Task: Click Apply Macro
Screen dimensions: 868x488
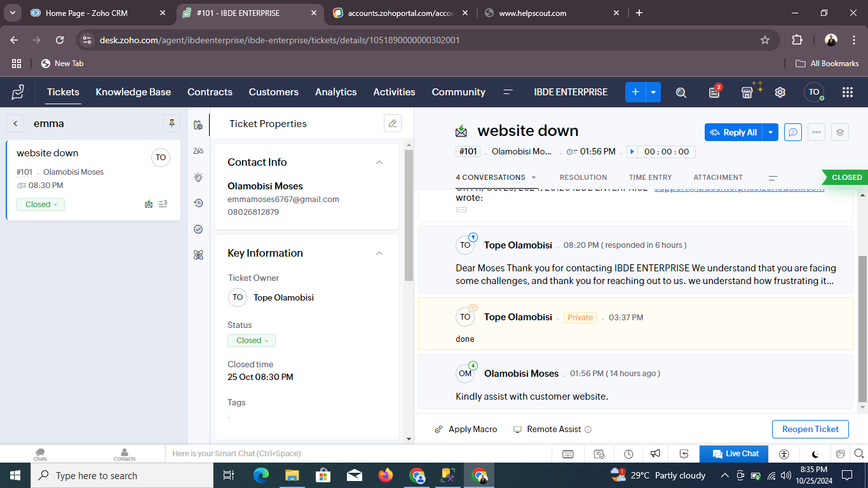Action: point(466,430)
